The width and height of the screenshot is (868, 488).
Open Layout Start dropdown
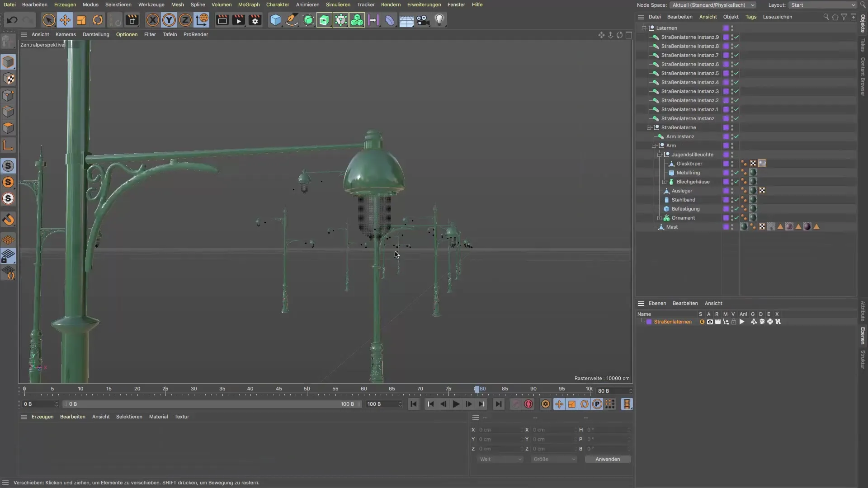tap(823, 5)
